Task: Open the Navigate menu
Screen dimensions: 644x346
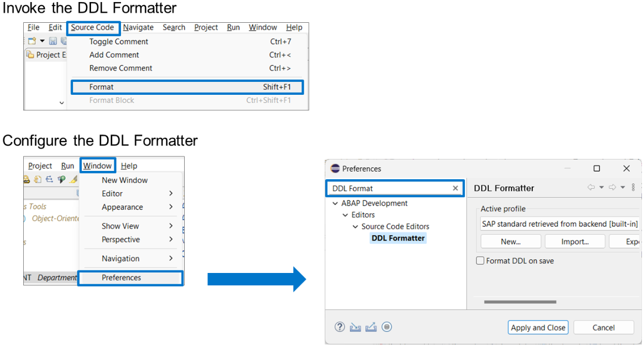Action: (x=138, y=27)
